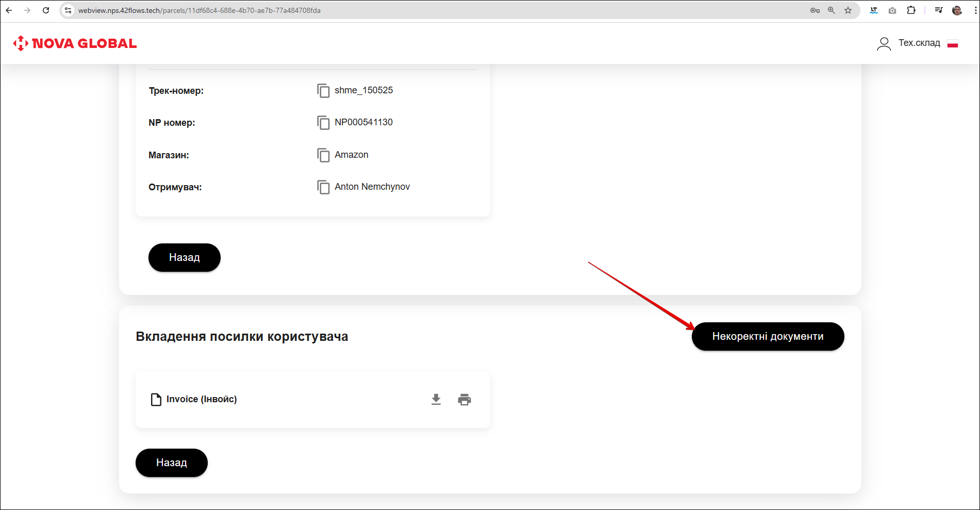Click the lower Назад button
This screenshot has width=980, height=510.
click(x=171, y=463)
